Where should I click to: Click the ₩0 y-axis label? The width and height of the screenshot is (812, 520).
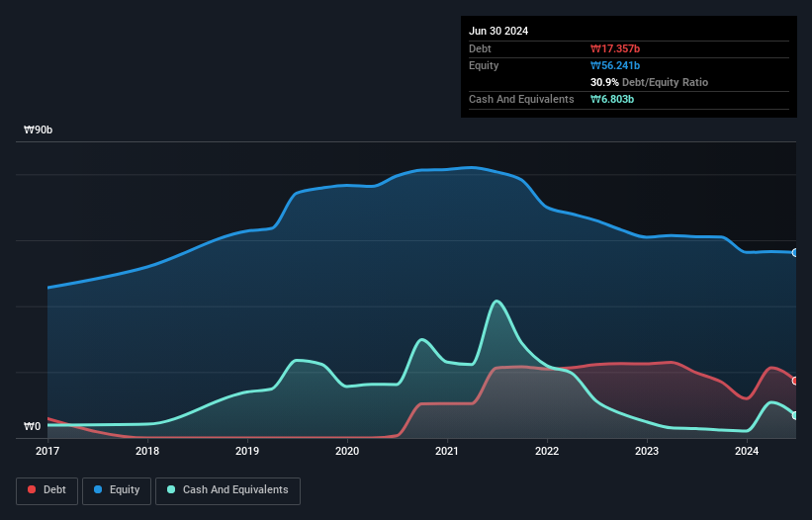32,426
